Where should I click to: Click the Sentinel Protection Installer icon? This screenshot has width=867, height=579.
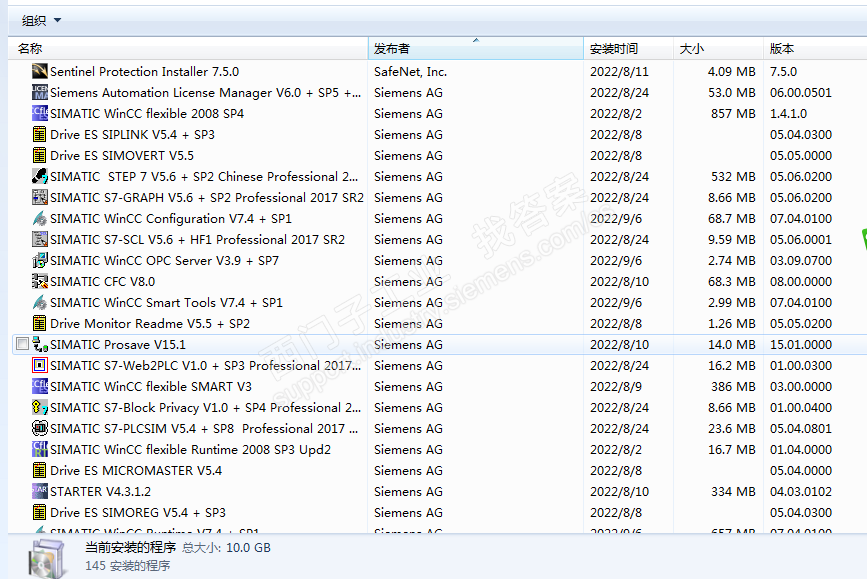click(x=40, y=71)
